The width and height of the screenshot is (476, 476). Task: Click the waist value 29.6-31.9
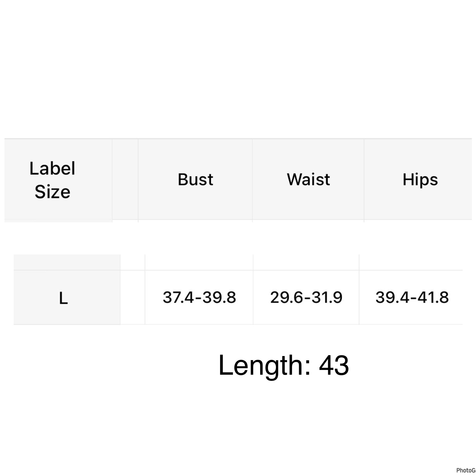(306, 297)
